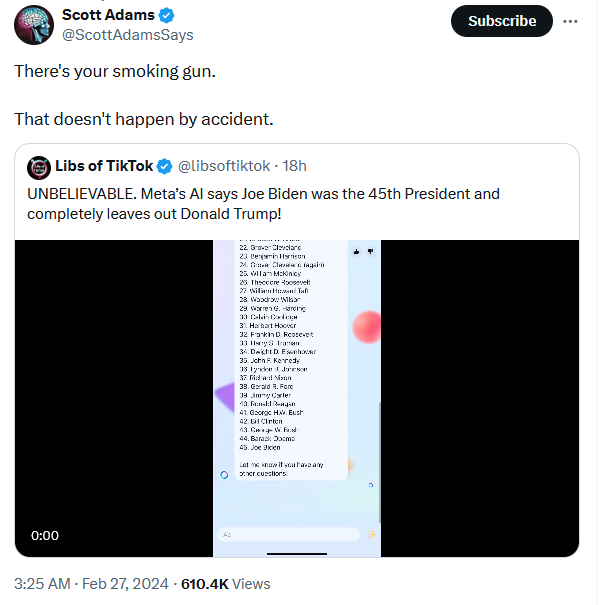Image resolution: width=601 pixels, height=605 pixels.
Task: Open the three-dot more options menu
Action: coord(571,20)
